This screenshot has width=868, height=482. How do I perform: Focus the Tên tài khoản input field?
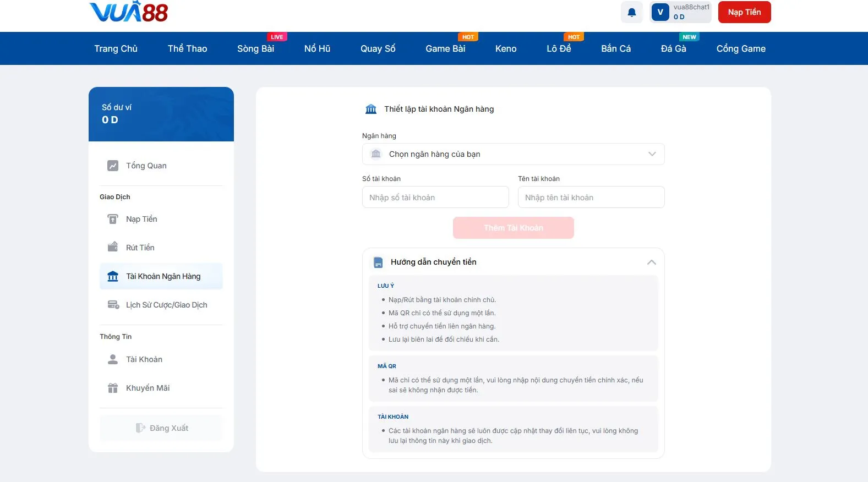point(591,198)
